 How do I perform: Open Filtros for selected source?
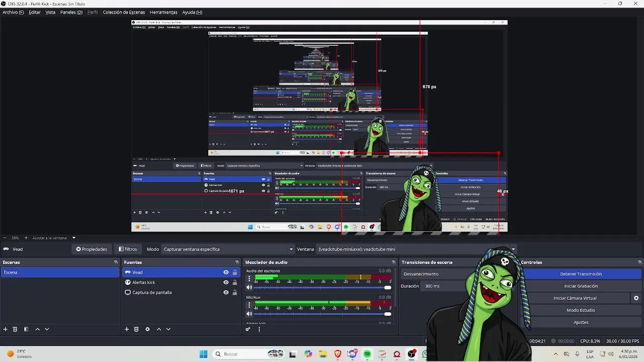[x=128, y=249]
